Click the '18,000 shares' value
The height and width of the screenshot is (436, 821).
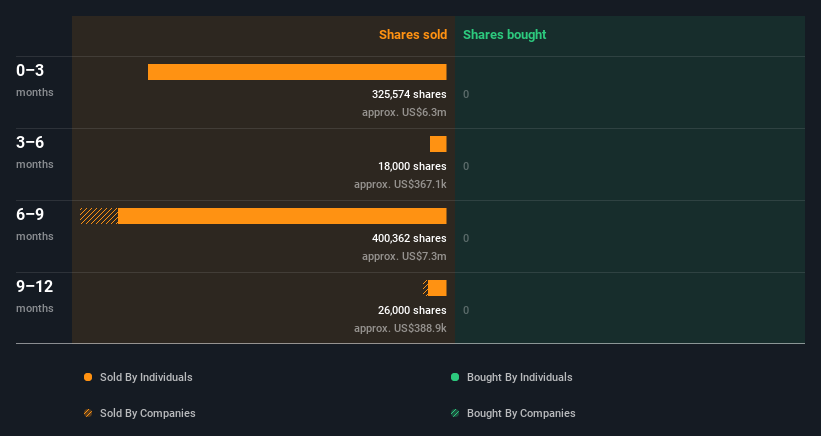pos(412,166)
